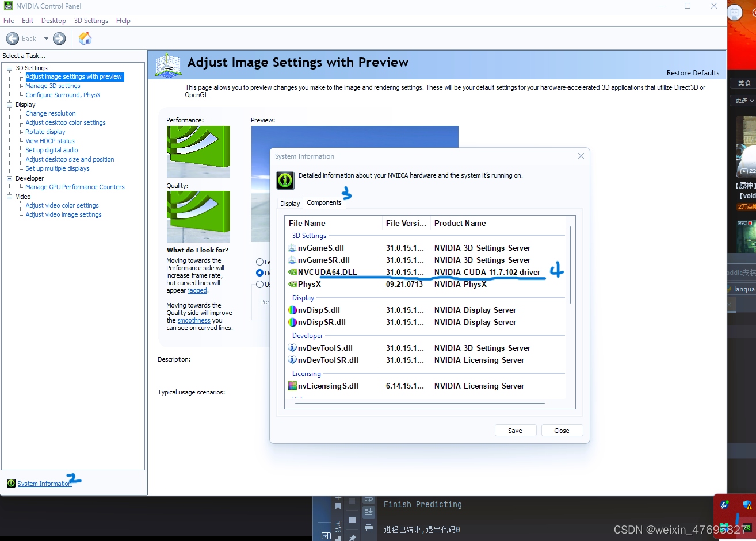Collapse the Developer tree node
756x541 pixels.
click(x=9, y=178)
